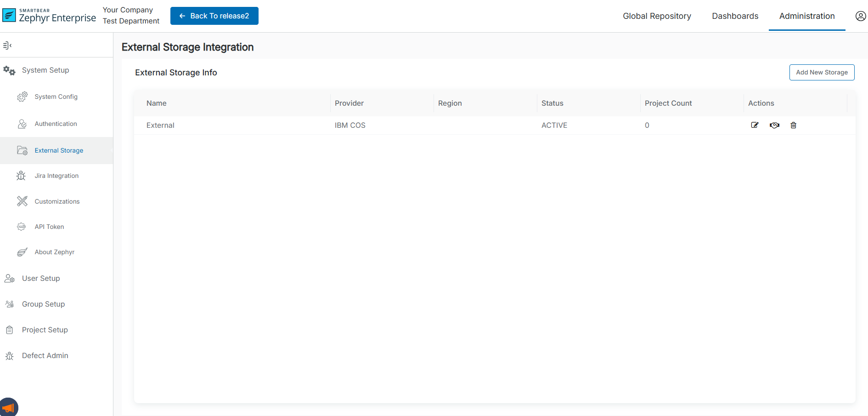Expand the Group Setup section
The image size is (868, 416).
tap(43, 304)
